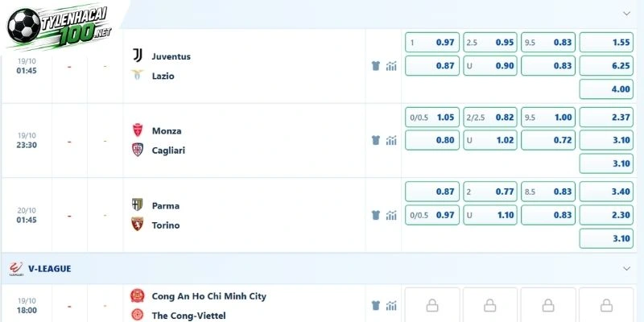The width and height of the screenshot is (644, 322).
Task: Click the jersey icon for Monza vs Cagliari
Action: click(x=375, y=140)
